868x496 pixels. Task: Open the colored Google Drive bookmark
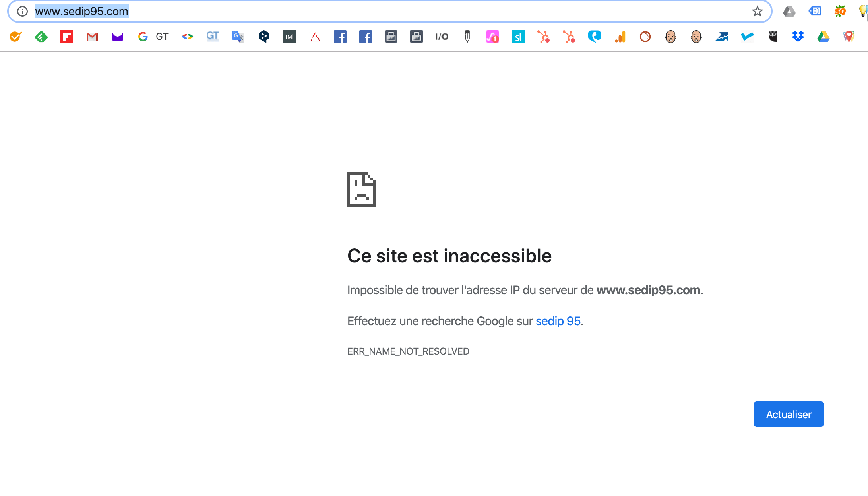pyautogui.click(x=823, y=37)
